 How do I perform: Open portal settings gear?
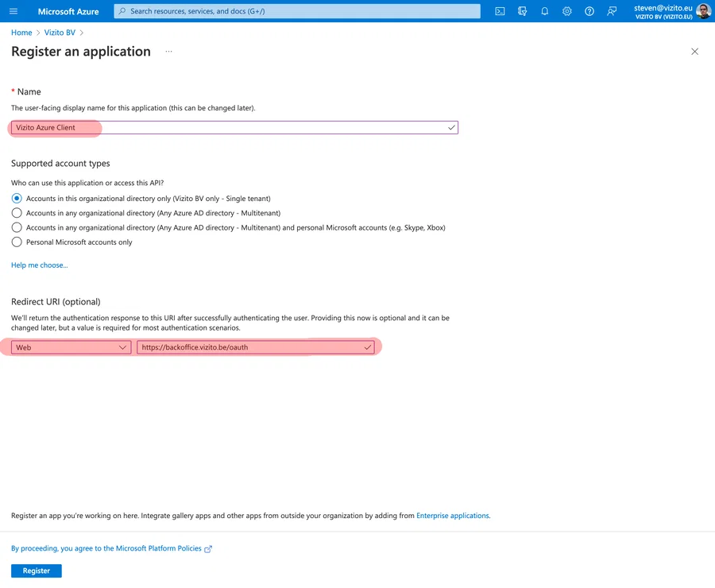point(566,11)
